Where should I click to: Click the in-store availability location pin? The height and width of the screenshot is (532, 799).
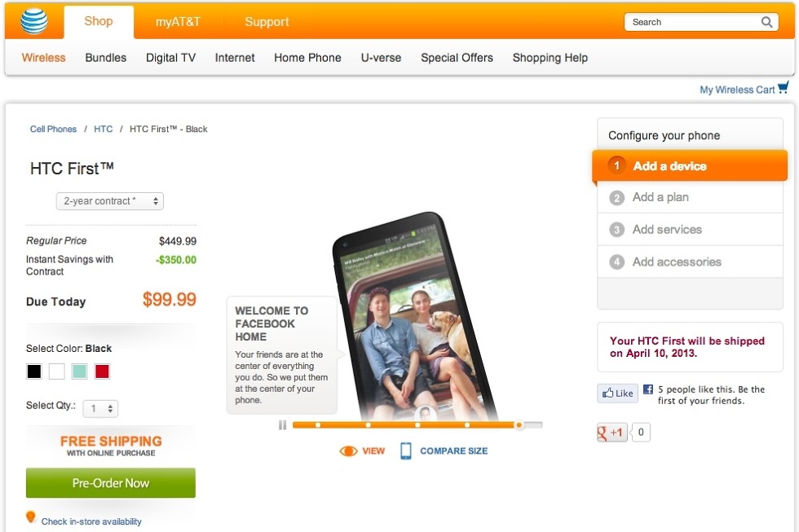(31, 517)
